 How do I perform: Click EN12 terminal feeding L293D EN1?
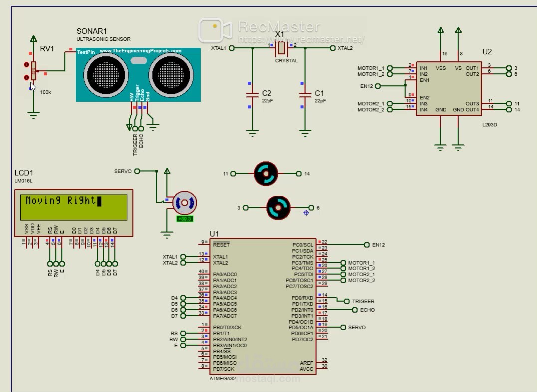click(x=378, y=86)
